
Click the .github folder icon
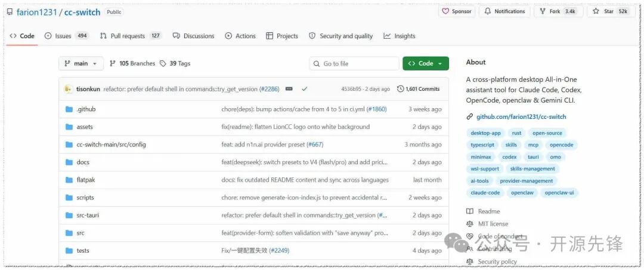[69, 109]
